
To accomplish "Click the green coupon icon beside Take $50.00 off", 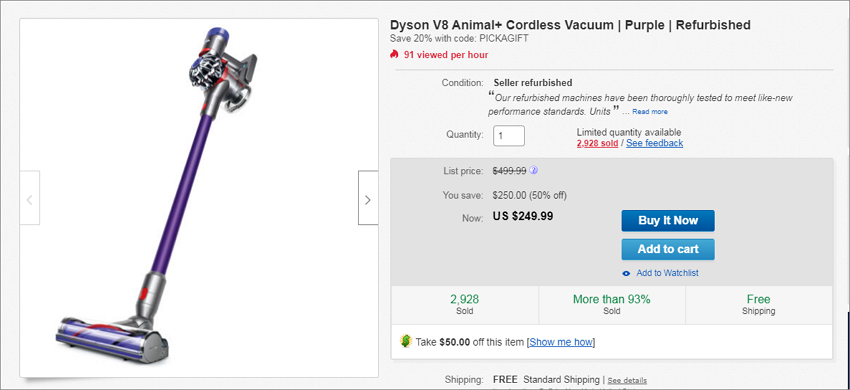I will 405,342.
